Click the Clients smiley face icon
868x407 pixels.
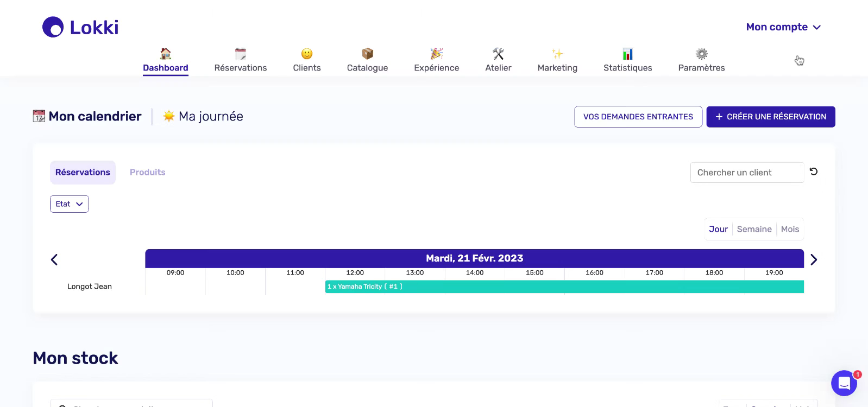tap(307, 54)
